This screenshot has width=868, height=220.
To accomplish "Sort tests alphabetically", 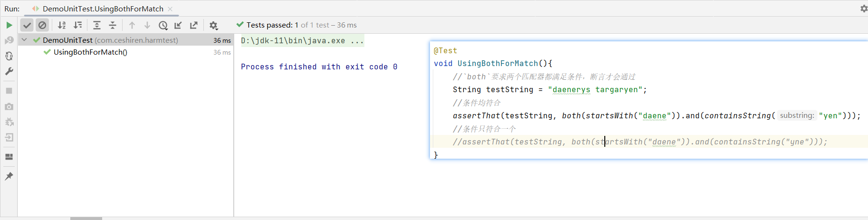I will tap(62, 25).
